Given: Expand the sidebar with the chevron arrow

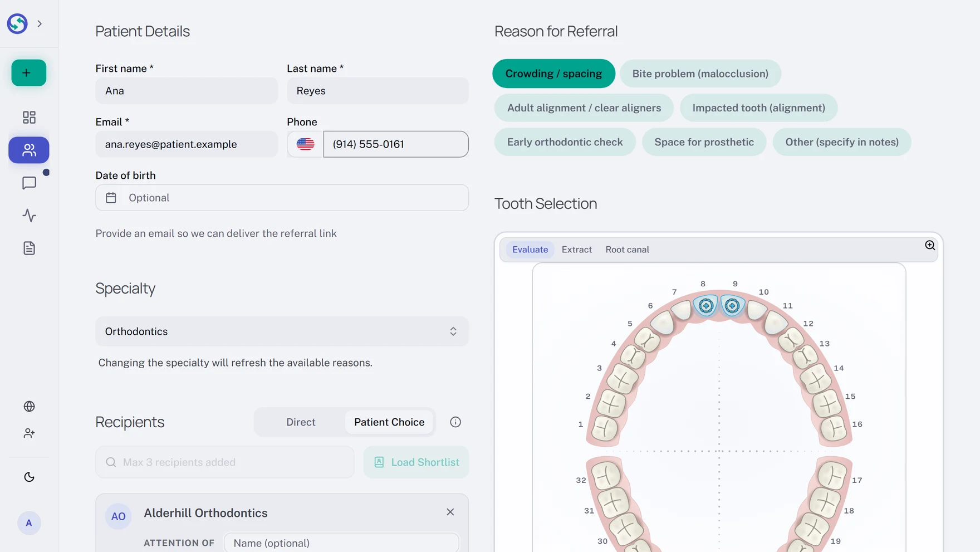Looking at the screenshot, I should (40, 24).
